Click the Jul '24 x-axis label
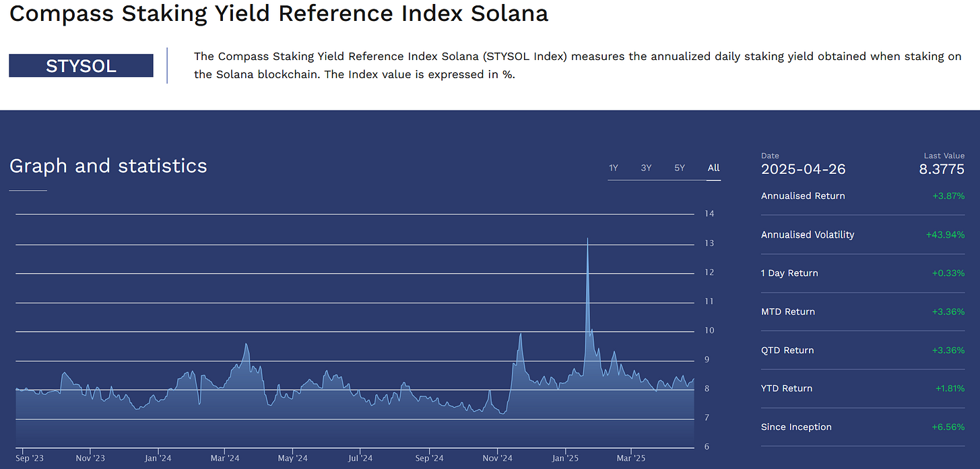Screen dimensions: 980x469 coord(360,458)
